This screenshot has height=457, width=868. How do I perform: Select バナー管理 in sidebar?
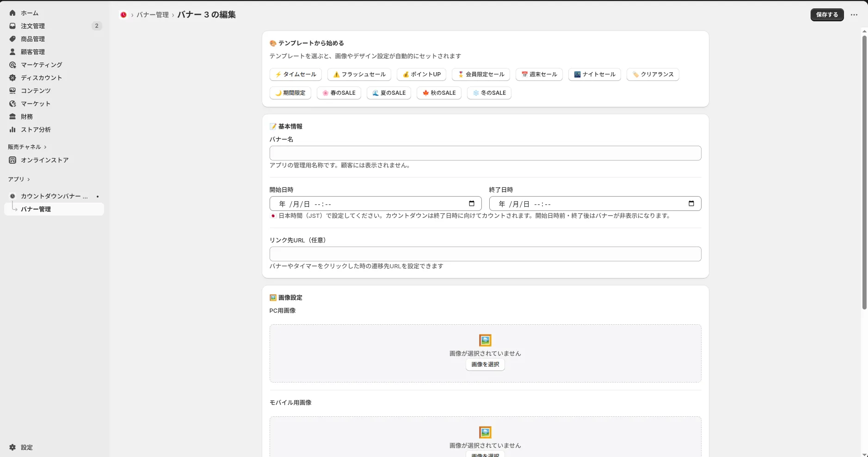click(x=36, y=209)
